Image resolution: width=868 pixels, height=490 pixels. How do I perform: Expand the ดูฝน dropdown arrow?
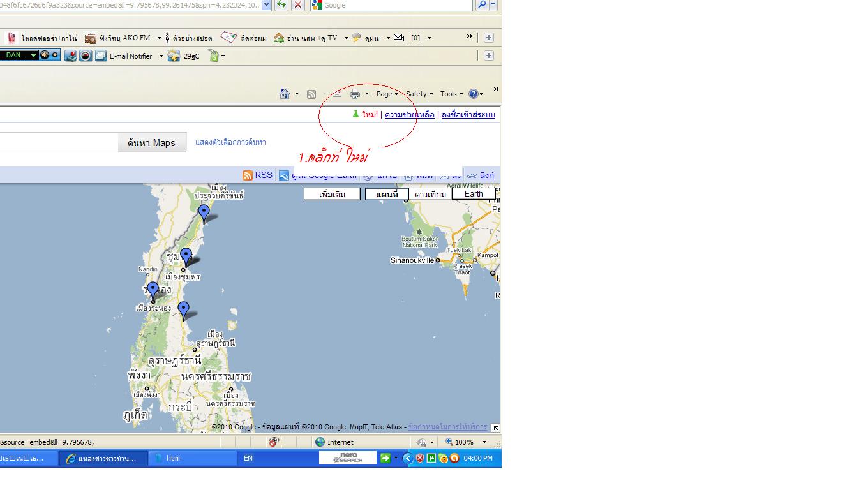click(388, 38)
